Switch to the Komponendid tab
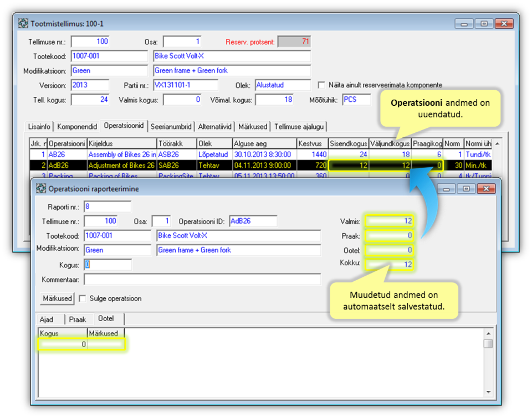Screen dimensions: 532x418 tap(77, 127)
